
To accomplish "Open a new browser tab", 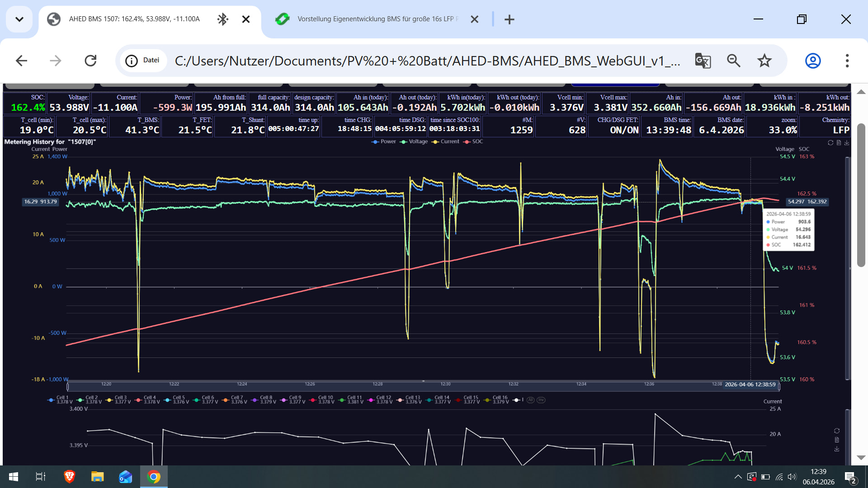I will (x=509, y=19).
